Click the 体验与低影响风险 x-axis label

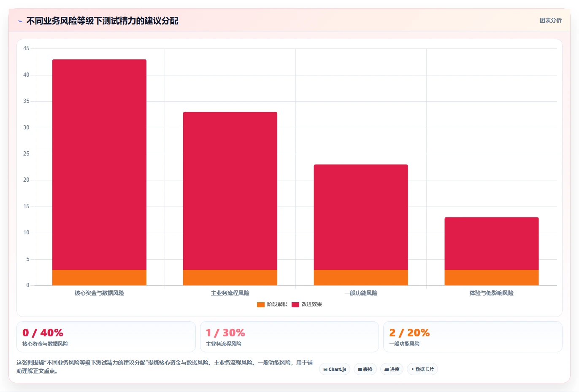click(492, 293)
